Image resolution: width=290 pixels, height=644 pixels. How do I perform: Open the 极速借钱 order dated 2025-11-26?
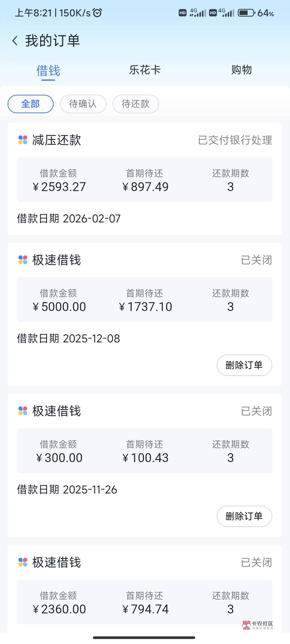coord(144,451)
